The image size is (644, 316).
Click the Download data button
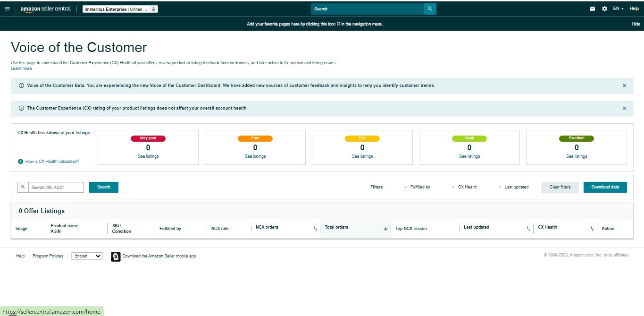(605, 187)
